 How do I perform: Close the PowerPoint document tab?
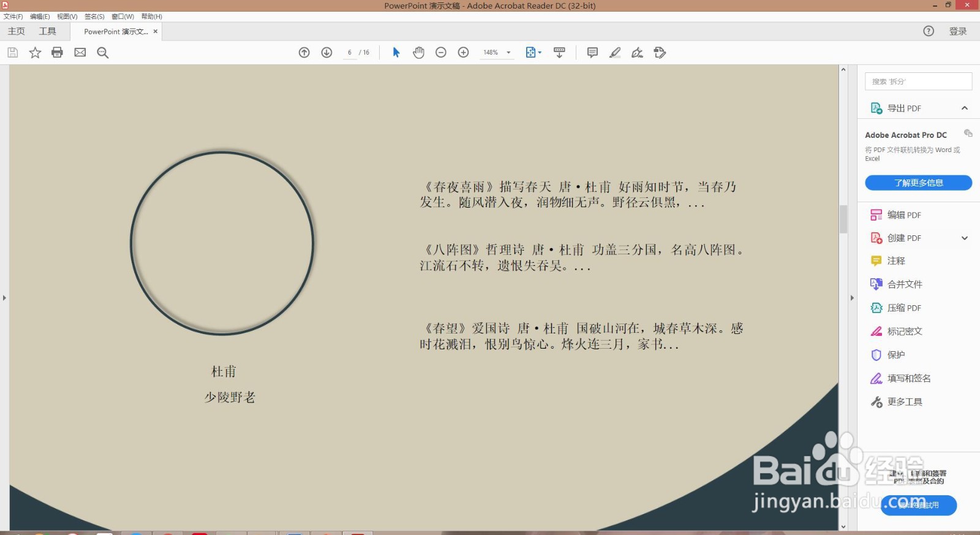(x=156, y=31)
